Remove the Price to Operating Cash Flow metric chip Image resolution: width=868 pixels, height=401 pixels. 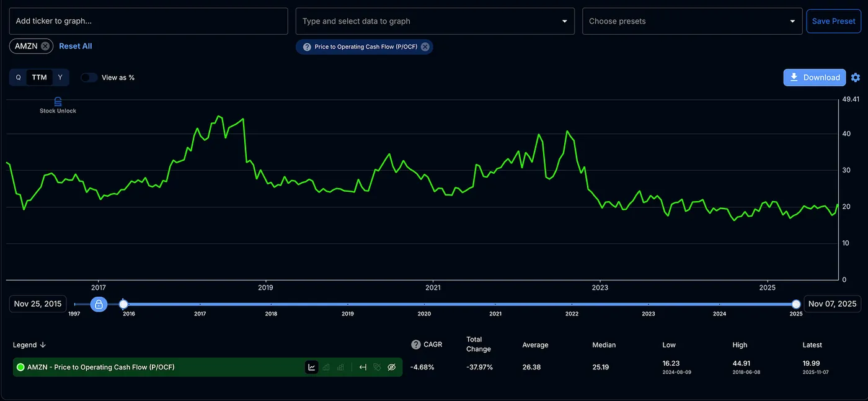[x=425, y=47]
